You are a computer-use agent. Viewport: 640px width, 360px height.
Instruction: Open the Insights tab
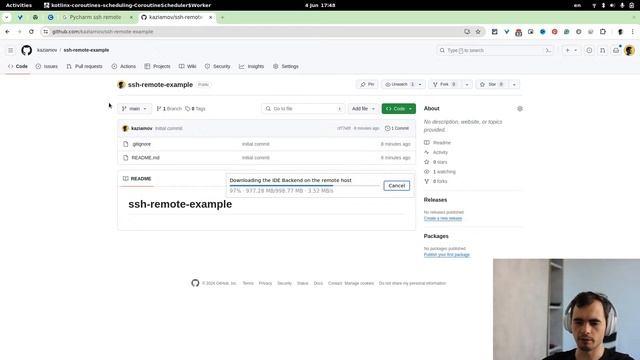tap(252, 66)
